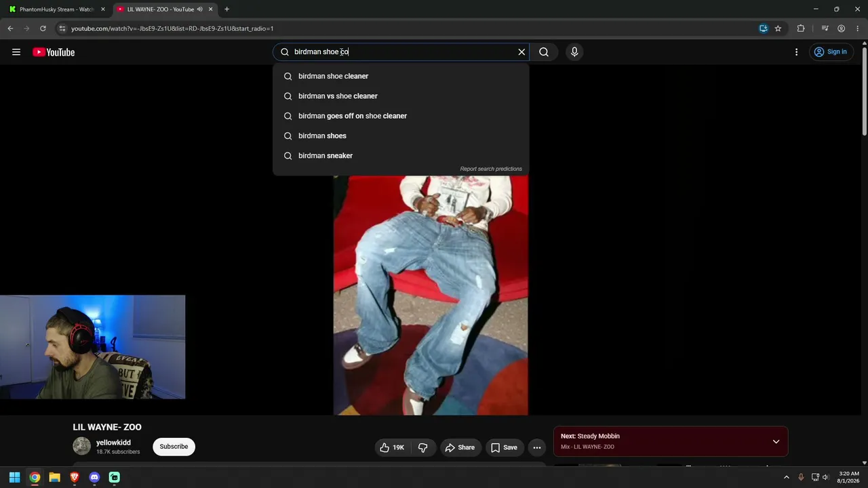
Task: Open the yellowkidd channel avatar
Action: coord(82,446)
